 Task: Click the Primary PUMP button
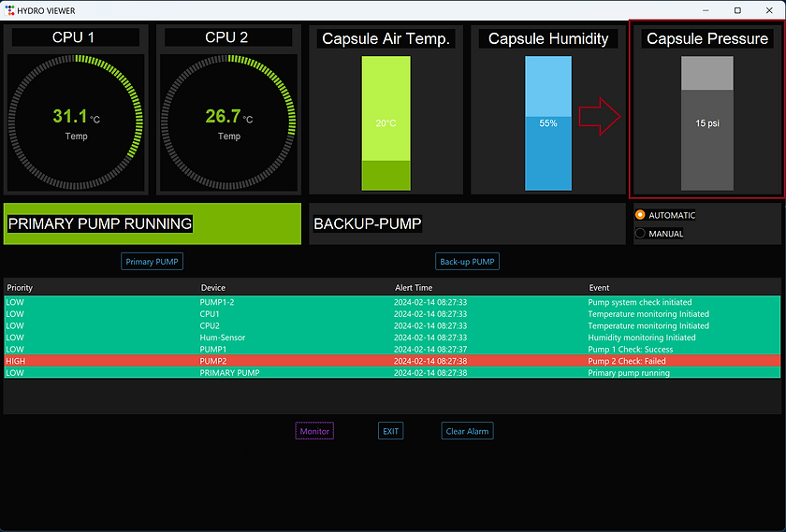click(152, 262)
